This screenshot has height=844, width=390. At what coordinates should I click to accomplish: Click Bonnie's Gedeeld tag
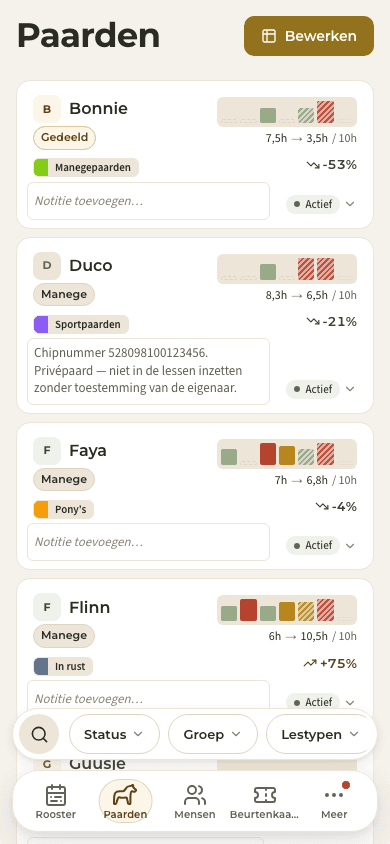(65, 138)
